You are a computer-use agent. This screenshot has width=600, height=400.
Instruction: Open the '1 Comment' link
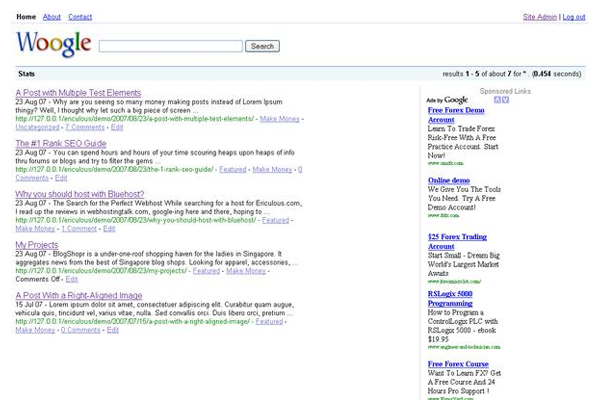(x=79, y=229)
